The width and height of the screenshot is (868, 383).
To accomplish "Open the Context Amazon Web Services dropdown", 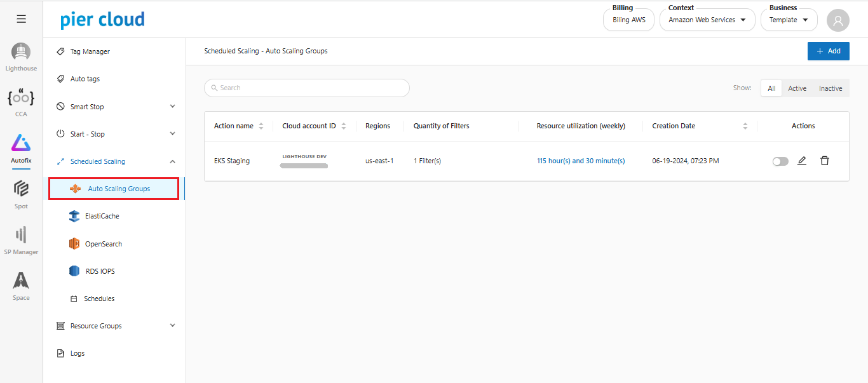I will [707, 20].
